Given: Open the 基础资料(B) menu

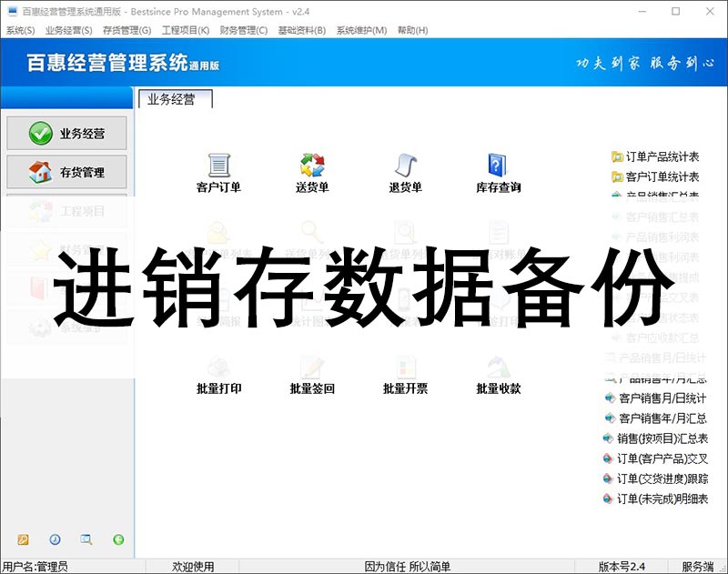Looking at the screenshot, I should click(x=302, y=30).
